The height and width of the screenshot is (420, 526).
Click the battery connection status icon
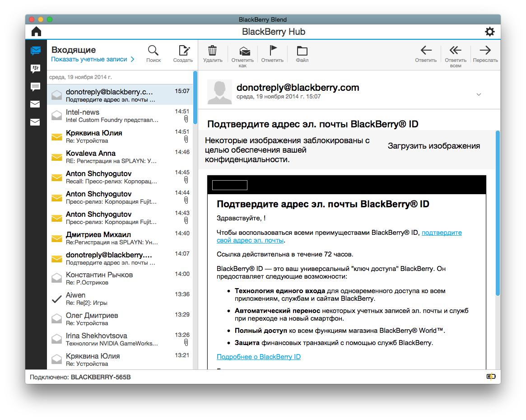[491, 377]
